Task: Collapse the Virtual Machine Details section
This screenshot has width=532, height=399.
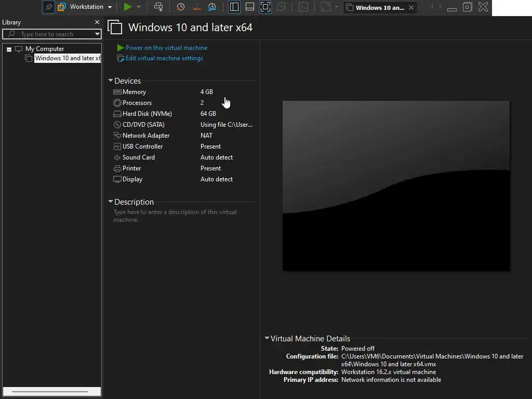Action: tap(267, 338)
